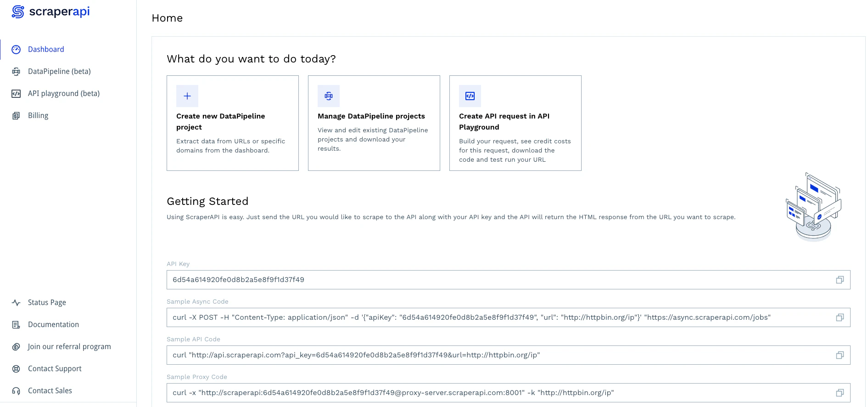
Task: Click the Status Page icon
Action: (x=16, y=302)
